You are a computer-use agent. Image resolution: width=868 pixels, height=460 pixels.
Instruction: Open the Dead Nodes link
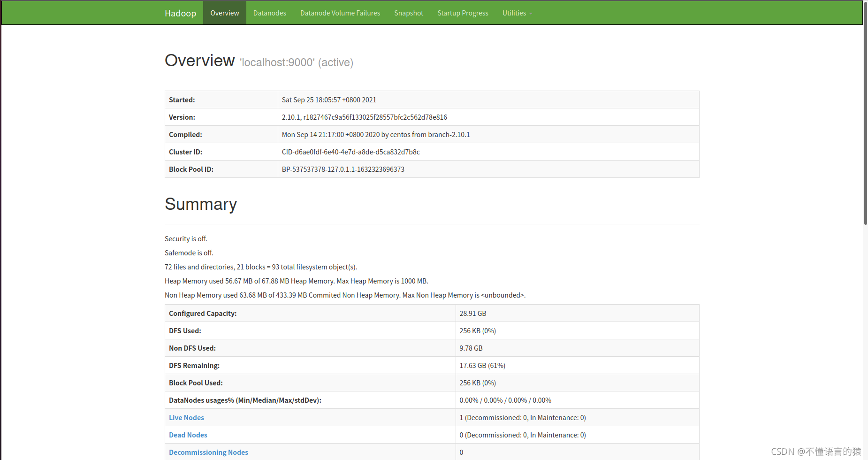point(188,435)
